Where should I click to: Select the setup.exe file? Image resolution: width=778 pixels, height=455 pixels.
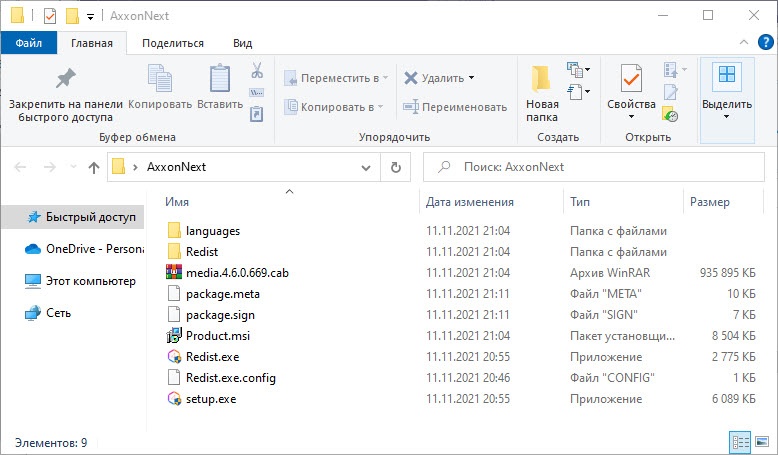[x=211, y=399]
